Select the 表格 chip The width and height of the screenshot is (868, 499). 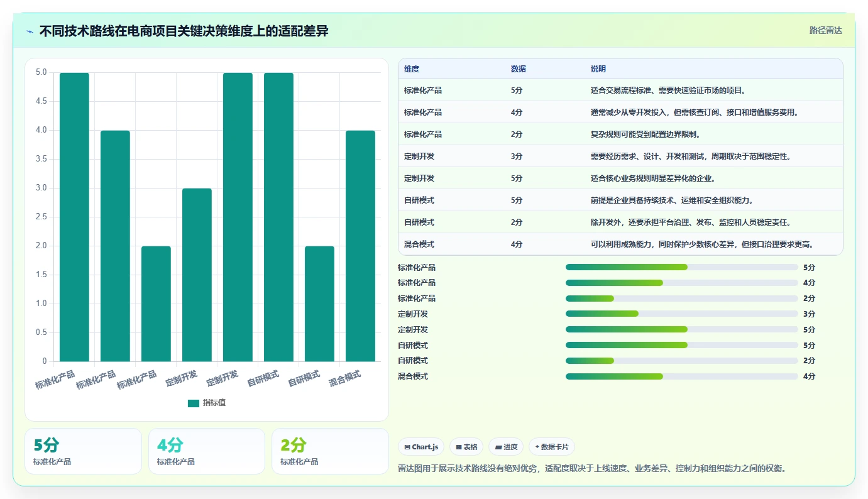(x=466, y=447)
